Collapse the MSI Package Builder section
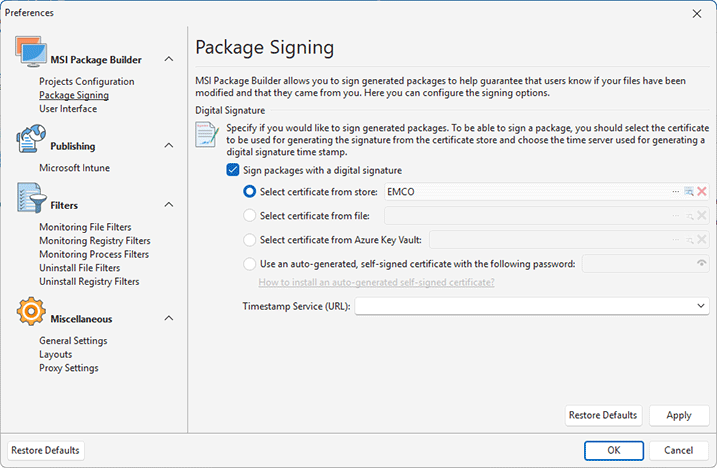Image resolution: width=717 pixels, height=468 pixels. point(169,59)
